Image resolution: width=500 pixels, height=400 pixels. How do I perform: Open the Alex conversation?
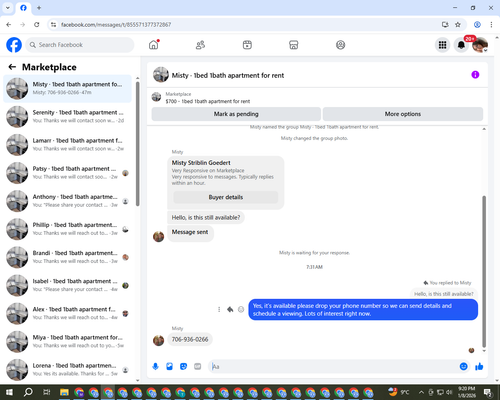click(68, 313)
